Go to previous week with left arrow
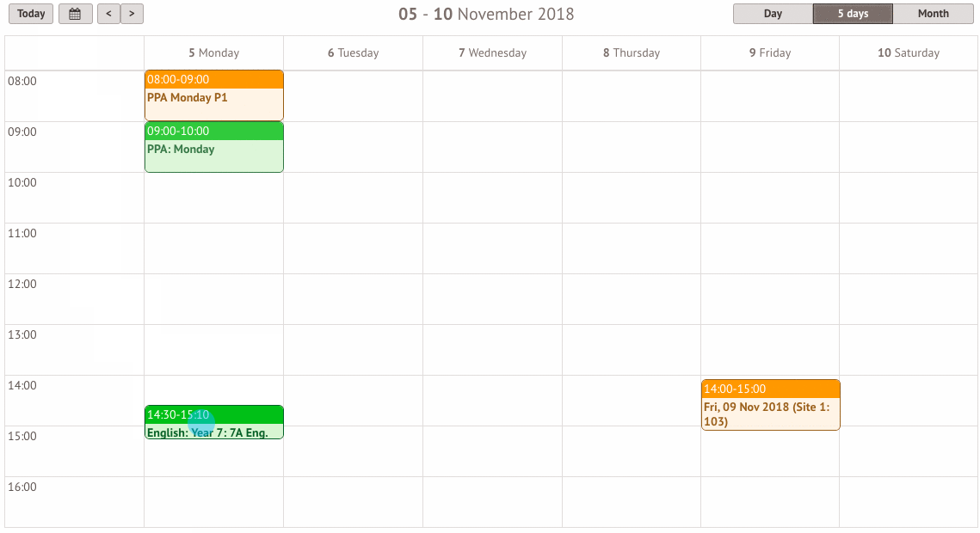This screenshot has height=533, width=980. tap(108, 14)
